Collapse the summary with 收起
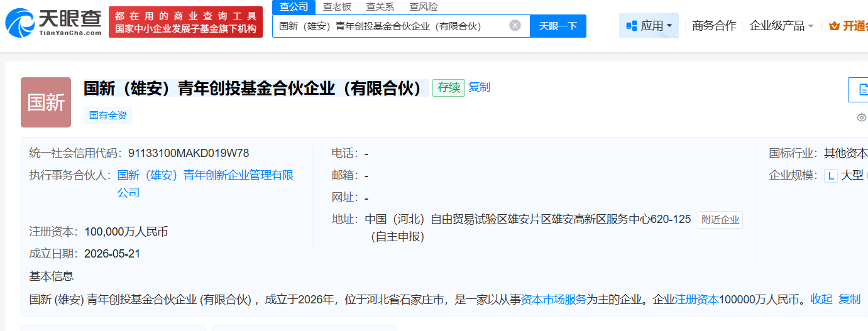Viewport: 868px width, 331px height. pos(821,299)
